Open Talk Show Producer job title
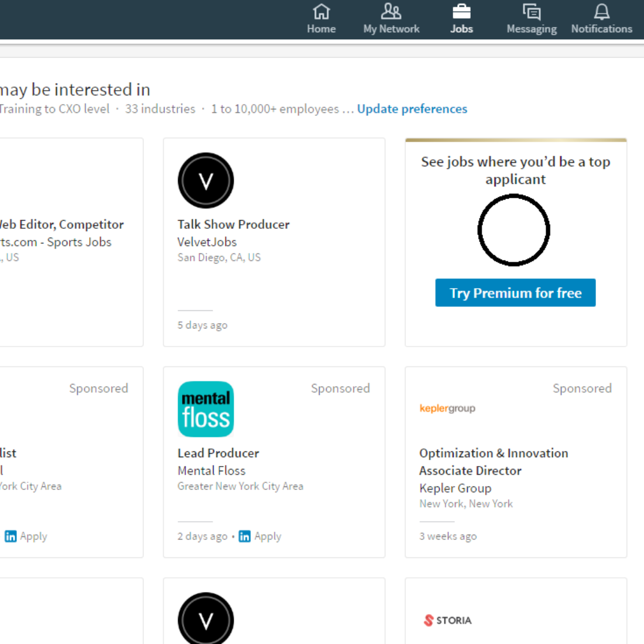This screenshot has height=644, width=644. pyautogui.click(x=233, y=224)
